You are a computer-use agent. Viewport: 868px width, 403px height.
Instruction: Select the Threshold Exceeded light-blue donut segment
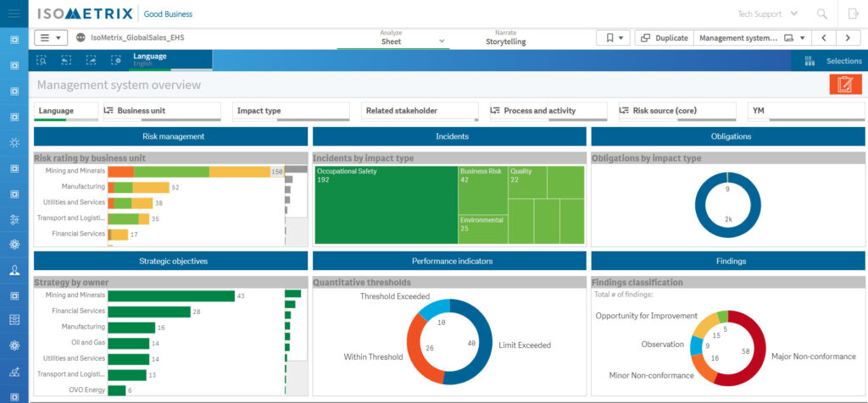tap(435, 310)
